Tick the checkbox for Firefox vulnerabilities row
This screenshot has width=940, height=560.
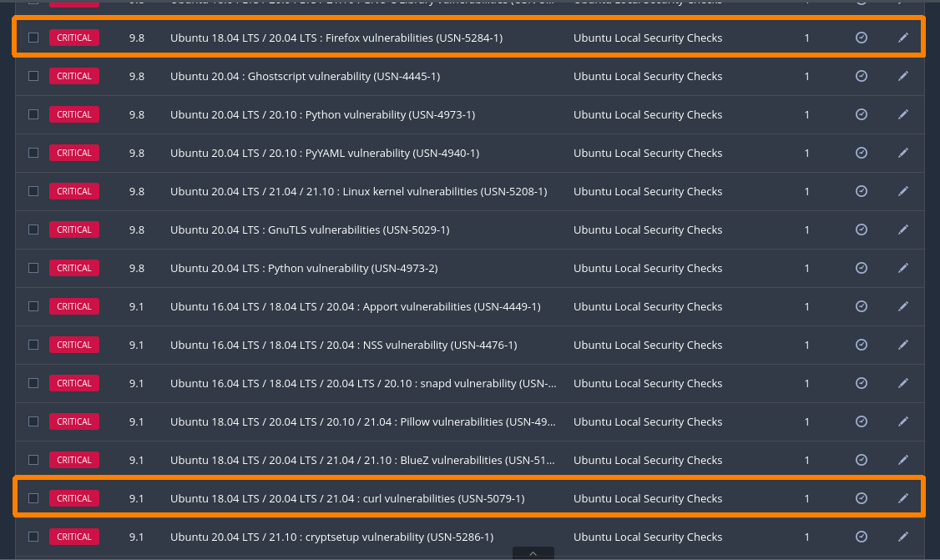click(33, 38)
